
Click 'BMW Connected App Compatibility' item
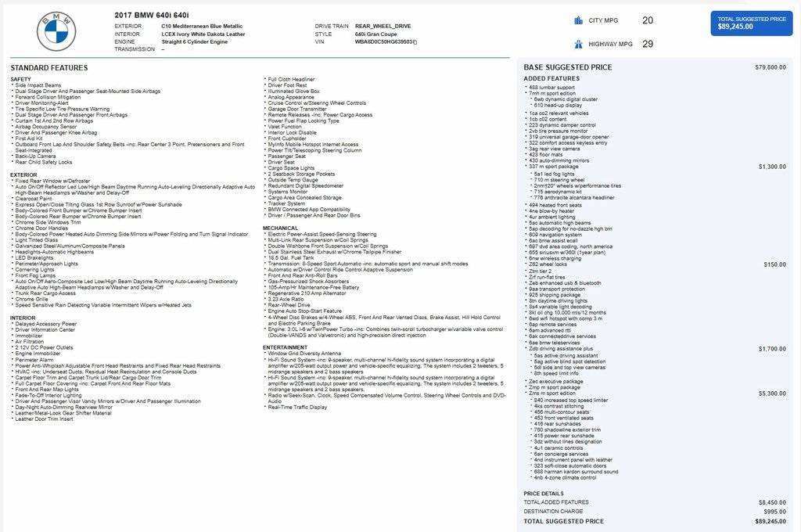pyautogui.click(x=309, y=210)
